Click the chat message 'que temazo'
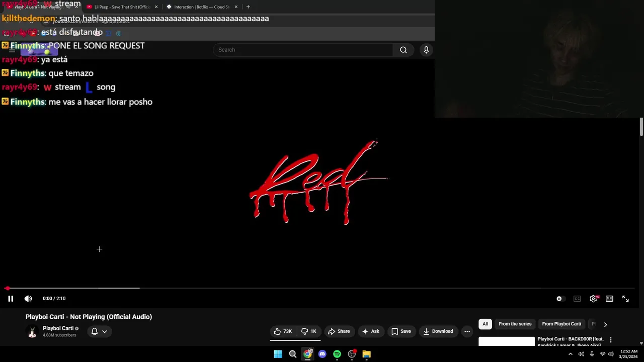Viewport: 644px width, 362px height. pos(71,73)
